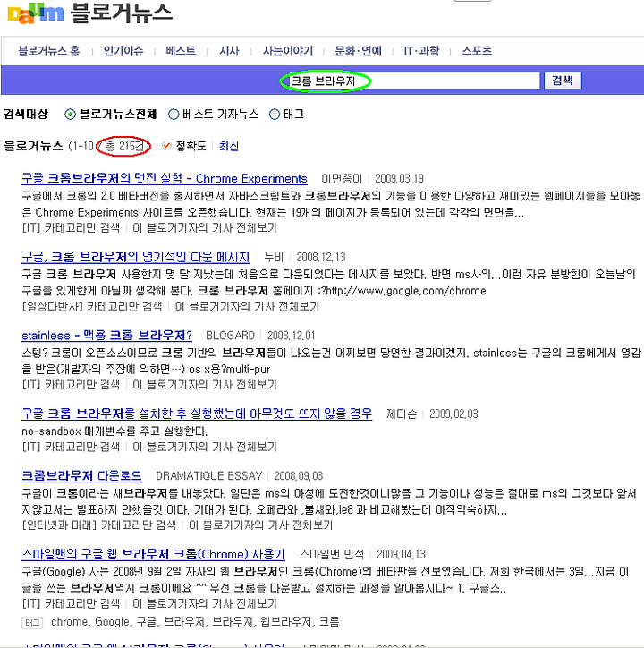Click date 2009.04.13

(x=401, y=554)
